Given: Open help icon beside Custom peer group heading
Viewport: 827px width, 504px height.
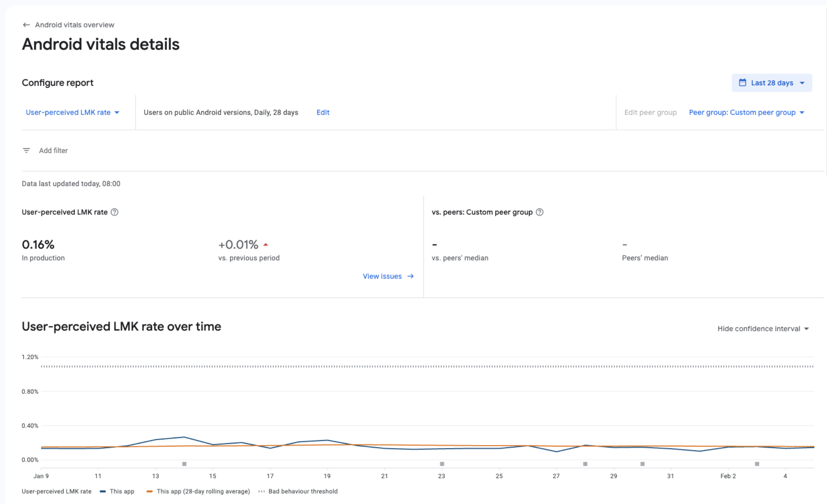Looking at the screenshot, I should (x=540, y=212).
